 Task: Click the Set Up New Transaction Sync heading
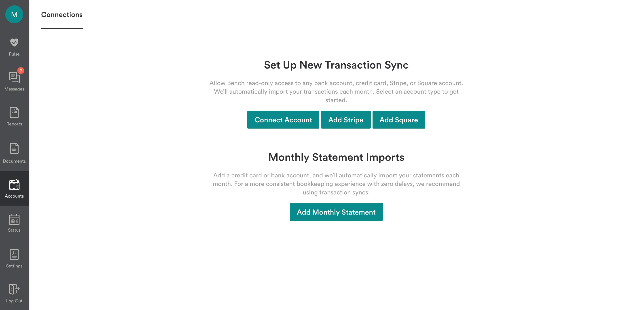click(336, 65)
